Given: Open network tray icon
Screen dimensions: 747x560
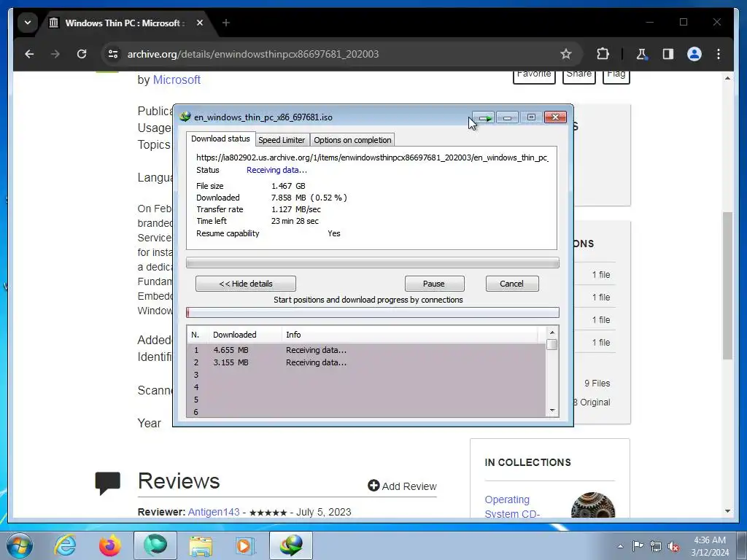Looking at the screenshot, I should [x=656, y=546].
